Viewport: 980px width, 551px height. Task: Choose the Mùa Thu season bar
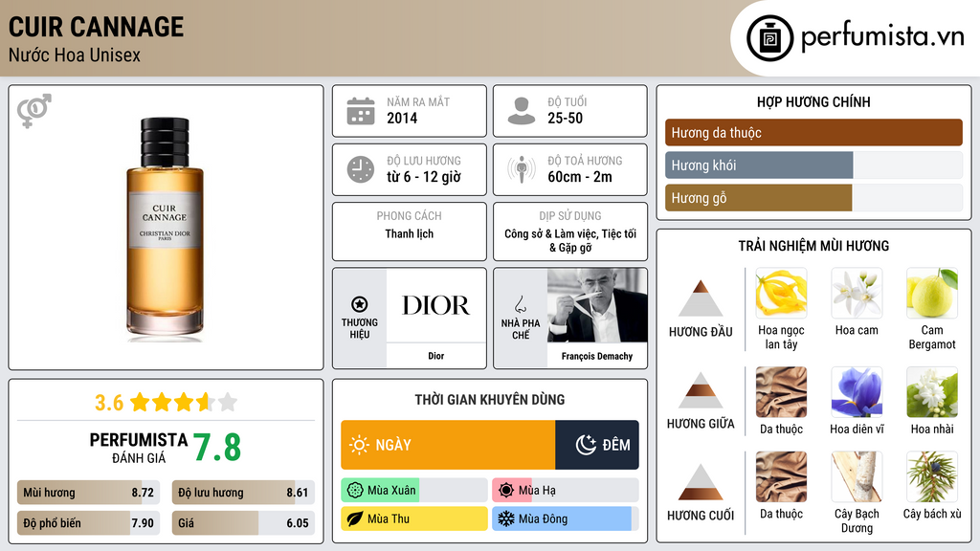coord(414,519)
